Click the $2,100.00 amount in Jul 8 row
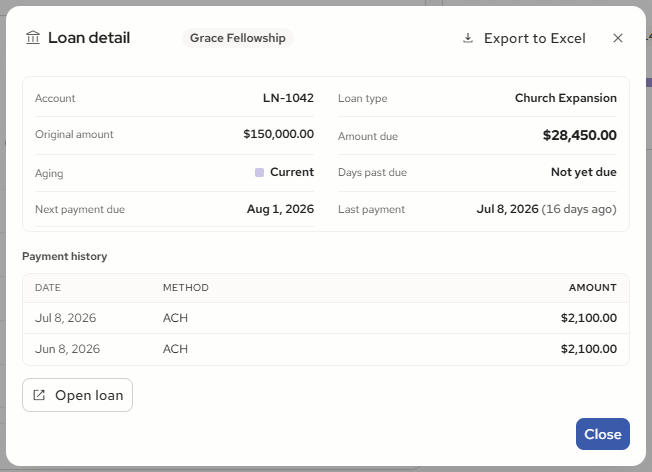The image size is (652, 472). coord(589,318)
